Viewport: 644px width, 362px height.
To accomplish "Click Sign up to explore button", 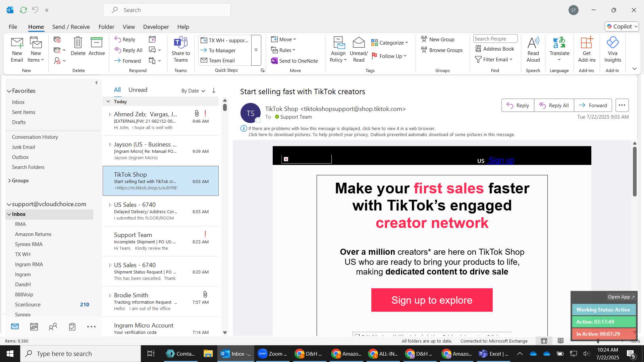I will click(x=432, y=300).
